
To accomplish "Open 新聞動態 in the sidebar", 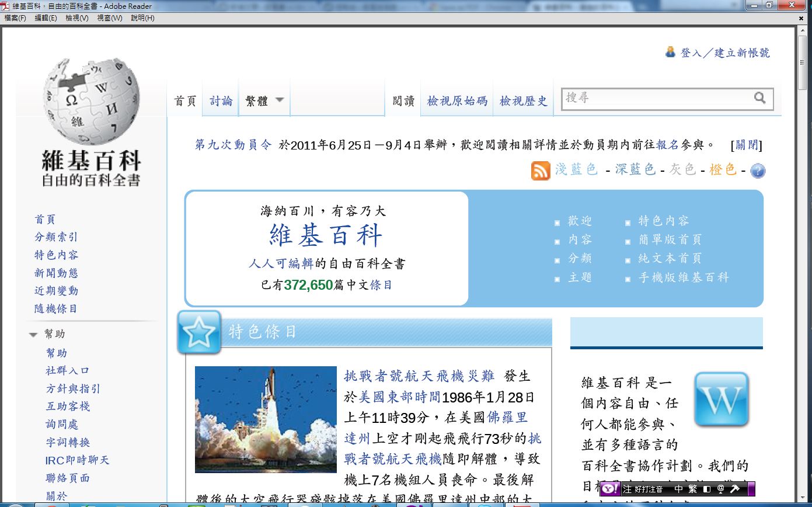I will (x=56, y=273).
